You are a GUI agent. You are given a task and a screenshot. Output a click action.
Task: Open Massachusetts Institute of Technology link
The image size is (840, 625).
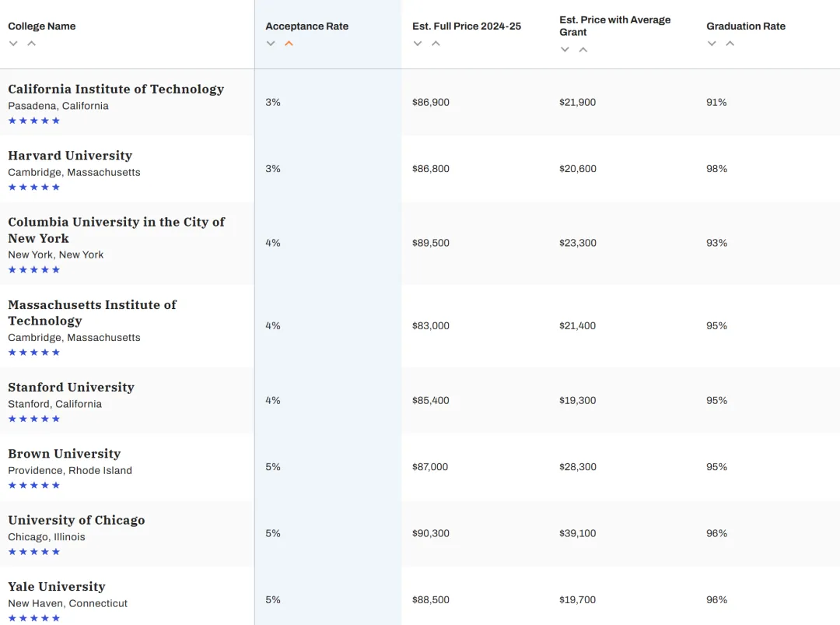pos(92,313)
